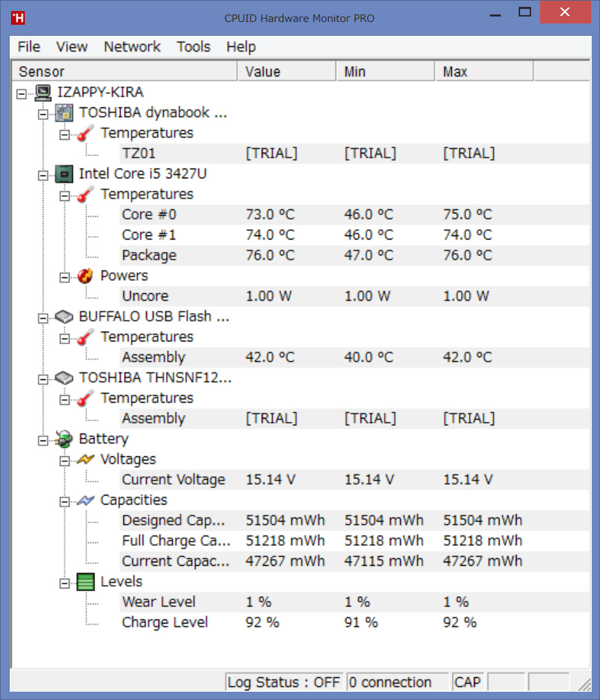This screenshot has width=600, height=700.
Task: Collapse the TOSHIBA THNSNF12 drive node
Action: pyautogui.click(x=43, y=379)
